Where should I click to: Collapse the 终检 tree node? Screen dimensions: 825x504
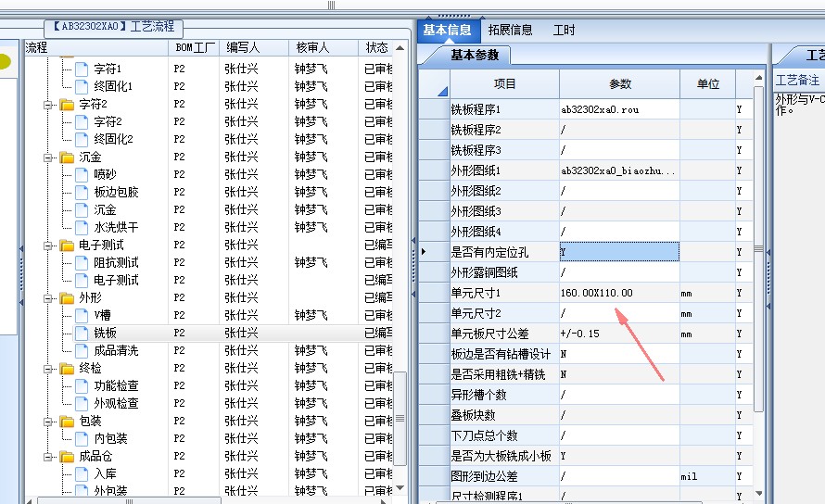coord(48,369)
